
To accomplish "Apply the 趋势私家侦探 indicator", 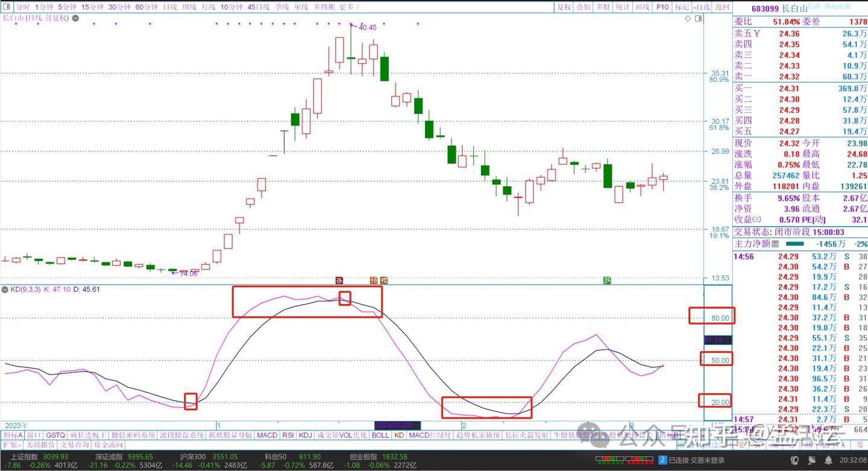I will click(x=479, y=435).
